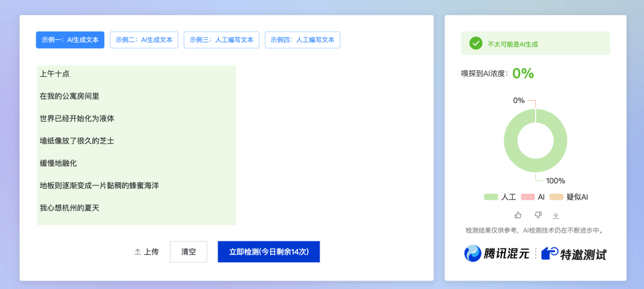This screenshot has width=644, height=289.
Task: Click the line 世界已经开始化为液体
Action: [77, 119]
